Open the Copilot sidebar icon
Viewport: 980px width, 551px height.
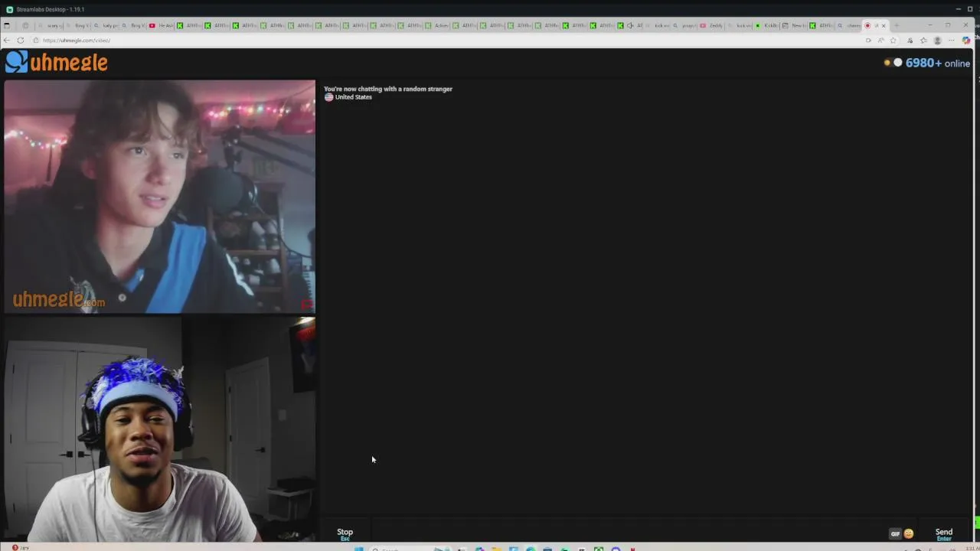coord(966,41)
